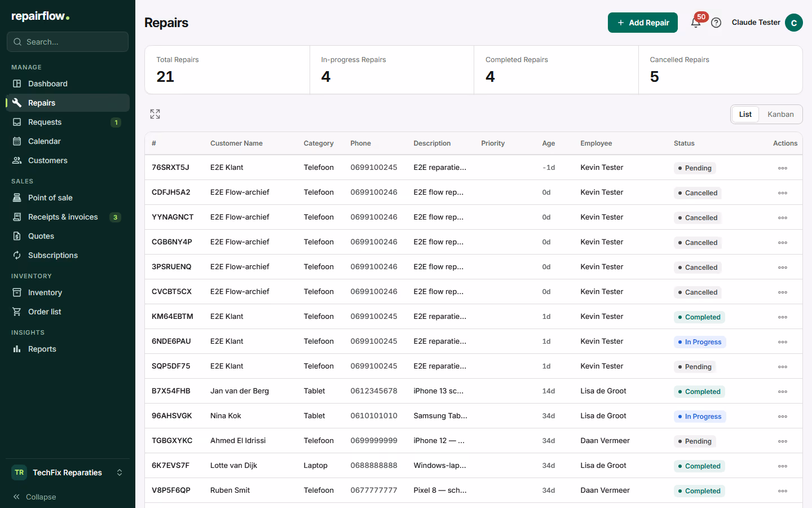Screen dimensions: 812x508
Task: Sort by the Age column header
Action: [549, 143]
